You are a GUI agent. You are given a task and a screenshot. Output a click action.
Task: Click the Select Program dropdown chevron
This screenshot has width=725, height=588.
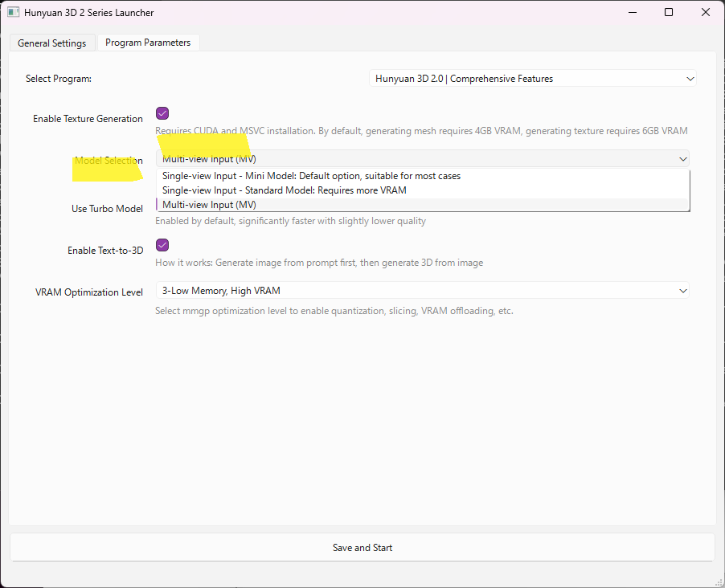690,79
